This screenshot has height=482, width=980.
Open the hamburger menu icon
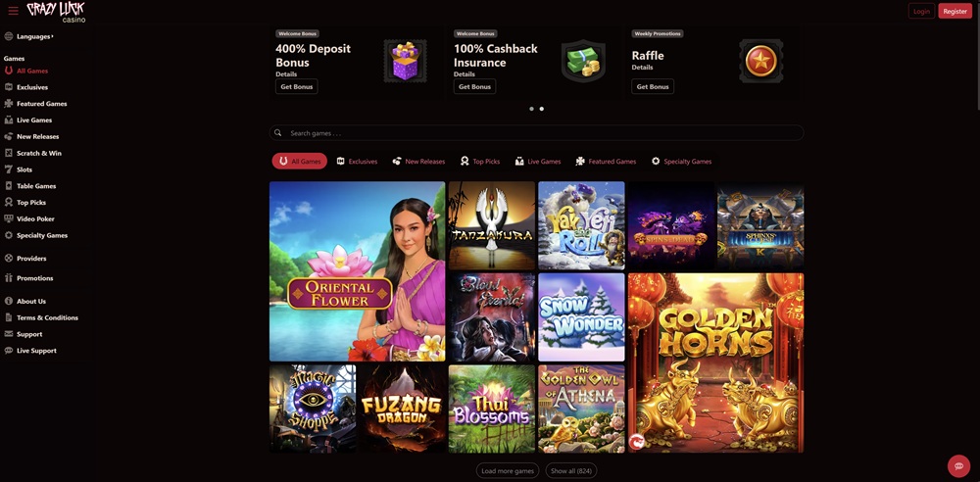pos(13,11)
